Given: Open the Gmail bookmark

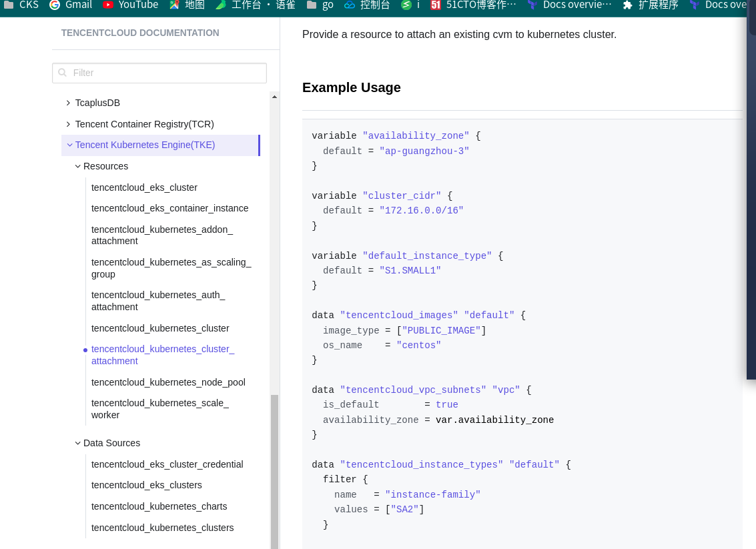Looking at the screenshot, I should (71, 5).
